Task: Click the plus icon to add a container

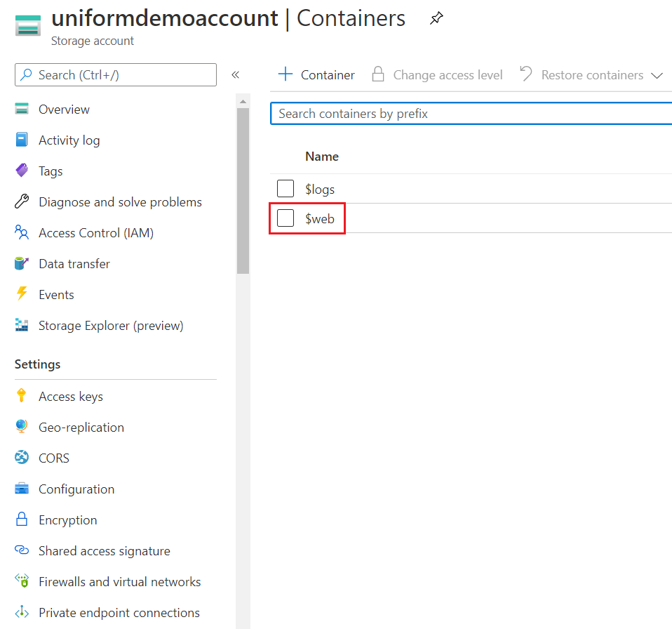Action: click(x=285, y=74)
